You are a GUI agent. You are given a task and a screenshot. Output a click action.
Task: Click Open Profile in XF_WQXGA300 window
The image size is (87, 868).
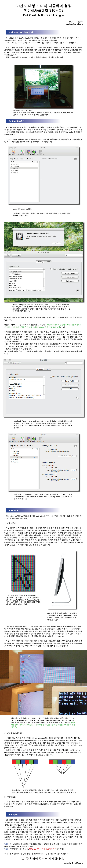70,273
